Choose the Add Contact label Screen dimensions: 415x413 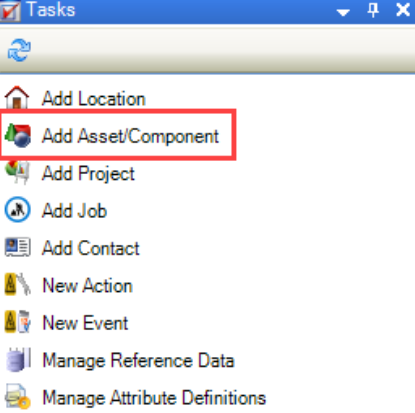(91, 248)
